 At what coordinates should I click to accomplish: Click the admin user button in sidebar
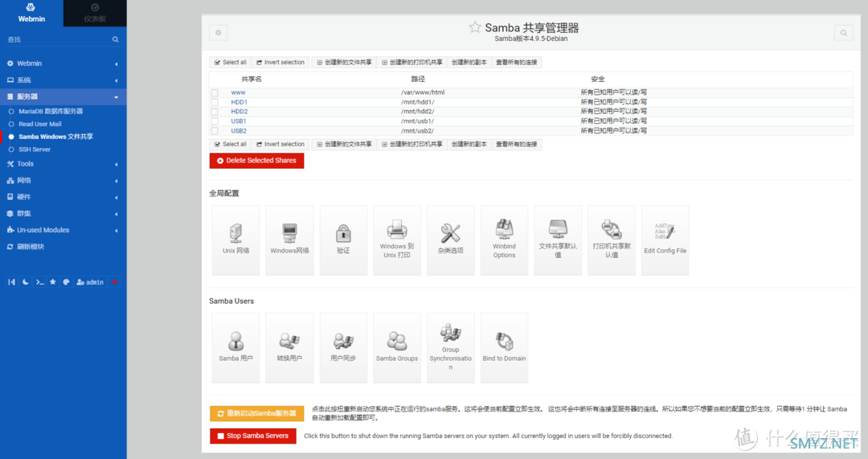pyautogui.click(x=90, y=282)
